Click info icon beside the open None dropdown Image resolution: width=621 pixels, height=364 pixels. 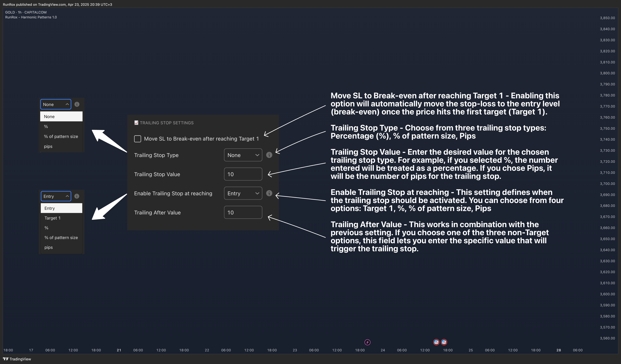pos(77,104)
